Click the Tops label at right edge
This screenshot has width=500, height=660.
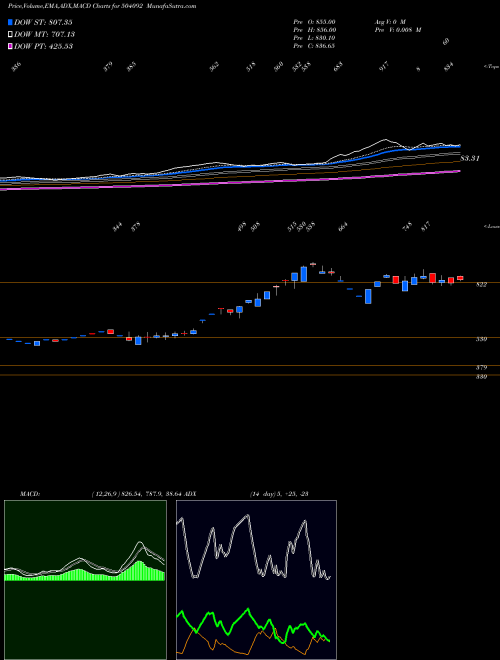[491, 67]
